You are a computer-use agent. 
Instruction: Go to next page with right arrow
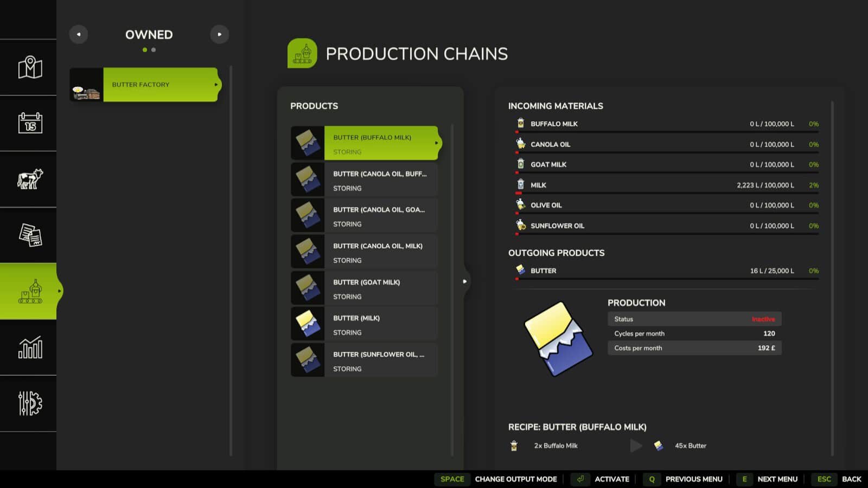pyautogui.click(x=219, y=35)
